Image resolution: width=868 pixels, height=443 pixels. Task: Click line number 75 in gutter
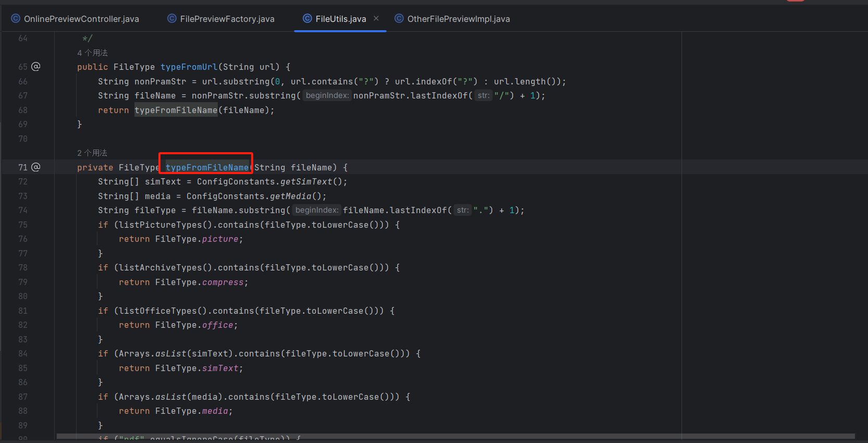23,225
